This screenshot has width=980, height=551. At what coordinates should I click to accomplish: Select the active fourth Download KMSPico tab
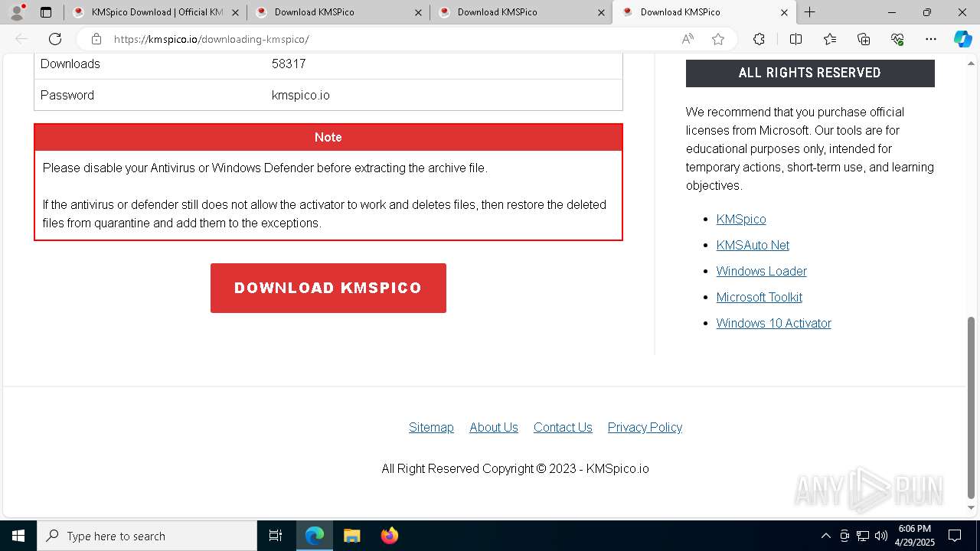(x=704, y=12)
